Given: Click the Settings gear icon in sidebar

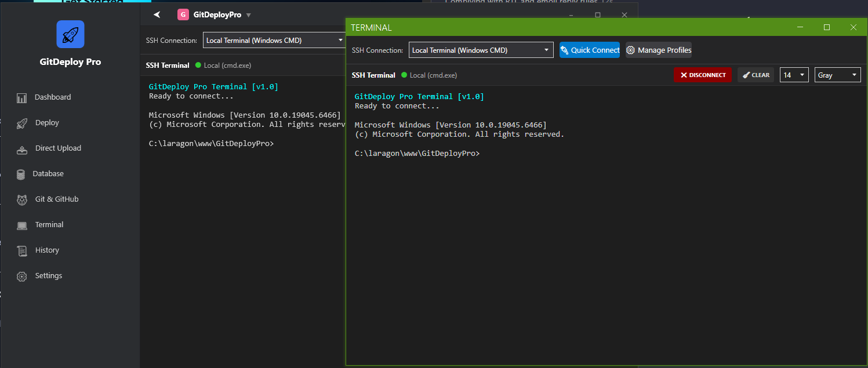Looking at the screenshot, I should [22, 276].
